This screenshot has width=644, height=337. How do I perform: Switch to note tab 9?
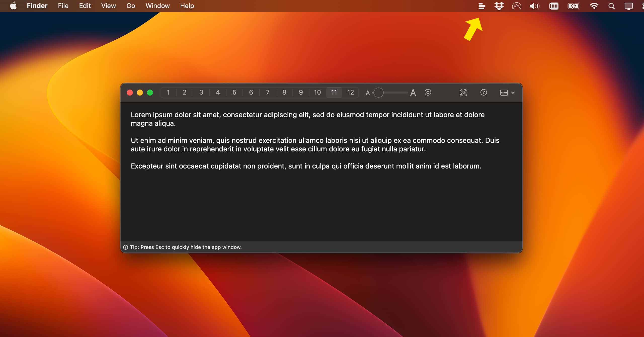301,93
